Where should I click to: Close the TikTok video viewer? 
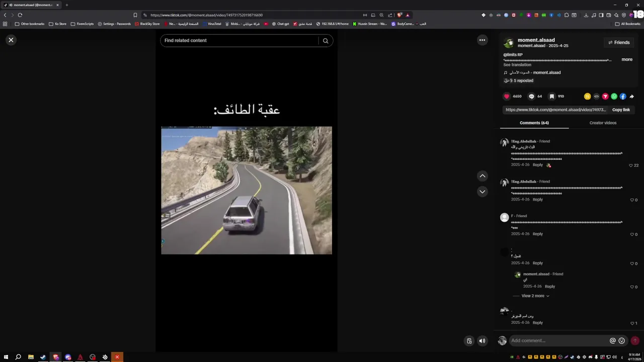[x=11, y=40]
